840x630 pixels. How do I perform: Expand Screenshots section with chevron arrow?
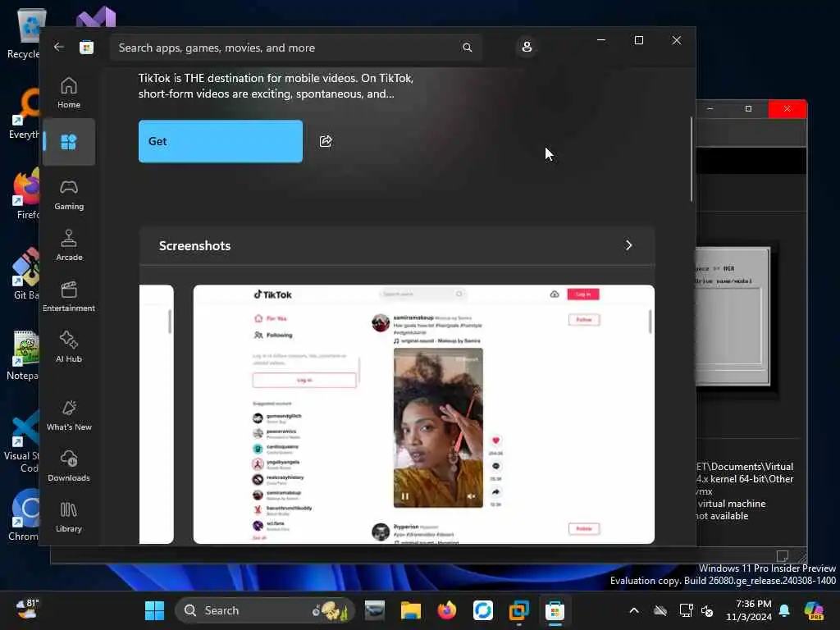click(629, 245)
